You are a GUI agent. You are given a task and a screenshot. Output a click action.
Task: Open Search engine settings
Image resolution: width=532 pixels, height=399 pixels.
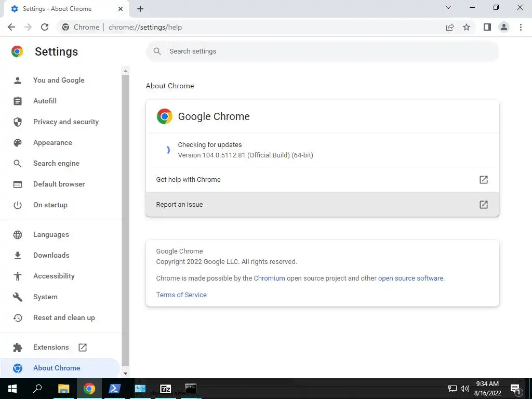(x=56, y=163)
